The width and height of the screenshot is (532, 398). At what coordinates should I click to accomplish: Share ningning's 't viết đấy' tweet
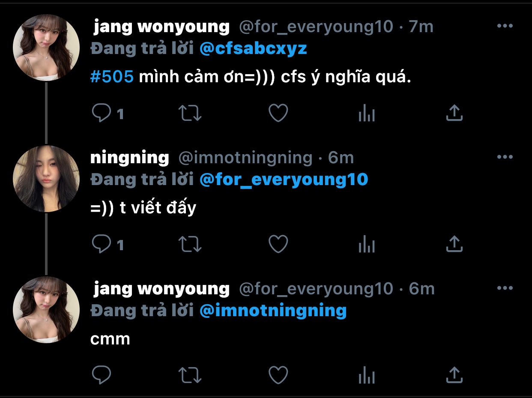point(454,245)
